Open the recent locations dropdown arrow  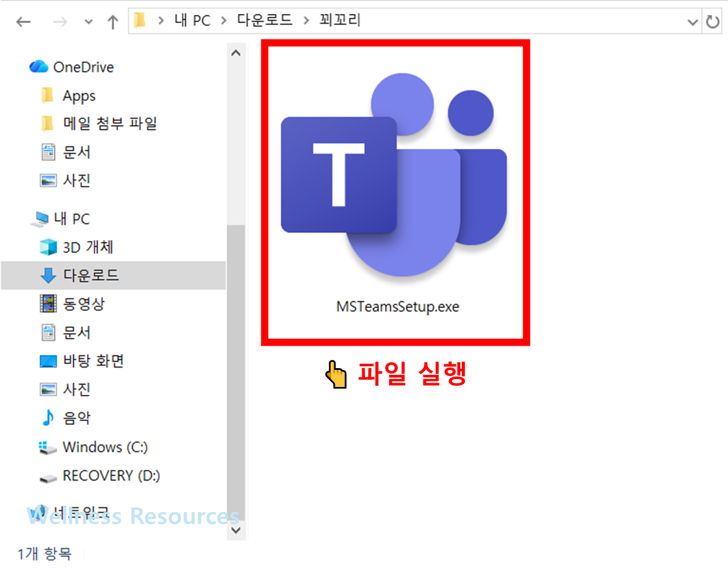pos(88,22)
